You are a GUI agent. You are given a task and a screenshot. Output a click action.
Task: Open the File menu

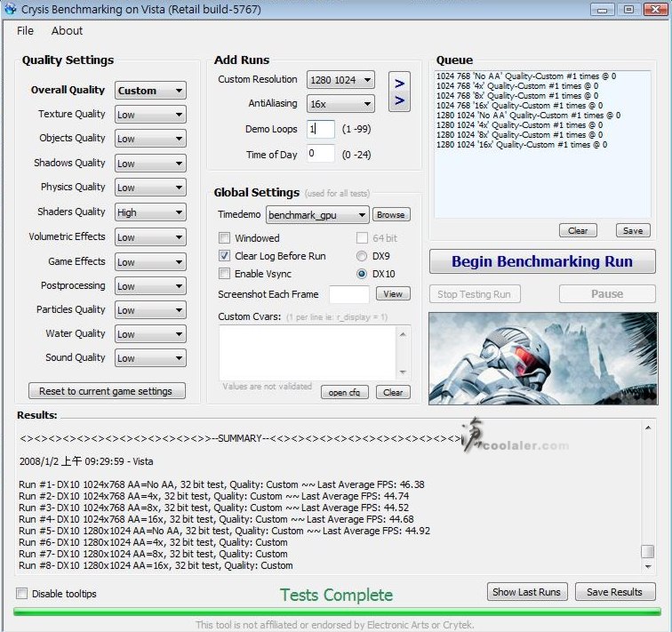25,31
